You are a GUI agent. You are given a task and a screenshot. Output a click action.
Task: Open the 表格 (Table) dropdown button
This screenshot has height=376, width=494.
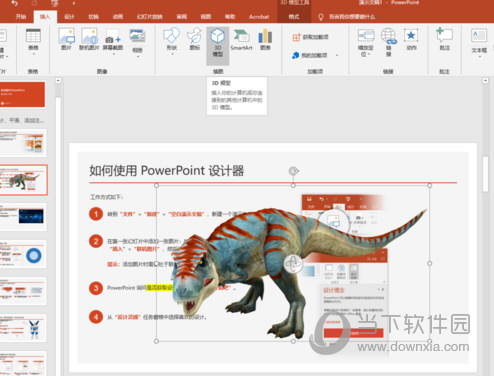[x=33, y=41]
